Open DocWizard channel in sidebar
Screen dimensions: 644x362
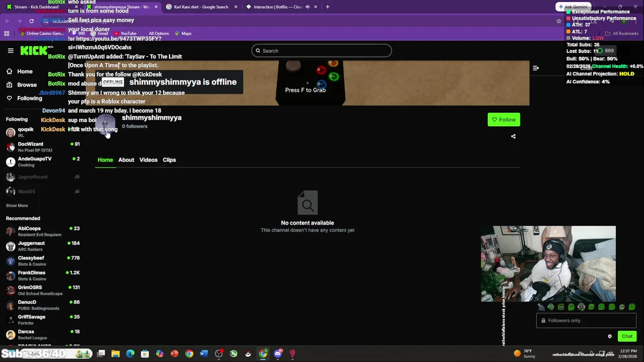[x=43, y=147]
